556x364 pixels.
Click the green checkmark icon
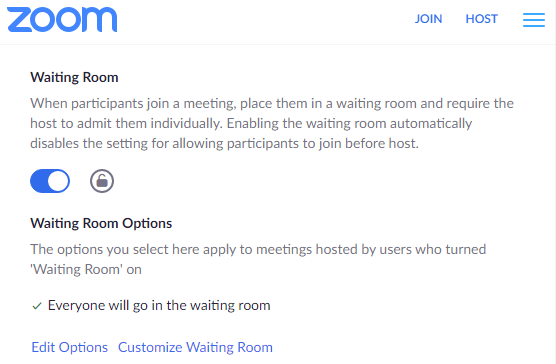(x=37, y=306)
